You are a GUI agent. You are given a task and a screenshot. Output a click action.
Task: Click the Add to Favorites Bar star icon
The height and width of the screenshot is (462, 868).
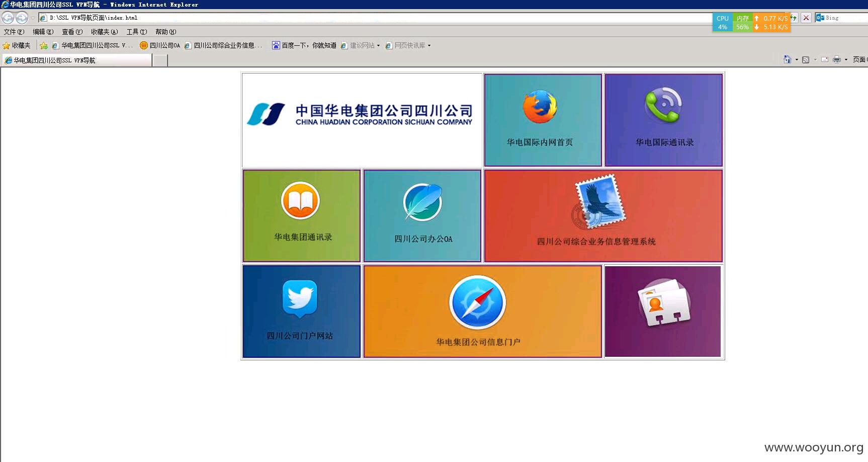[44, 45]
